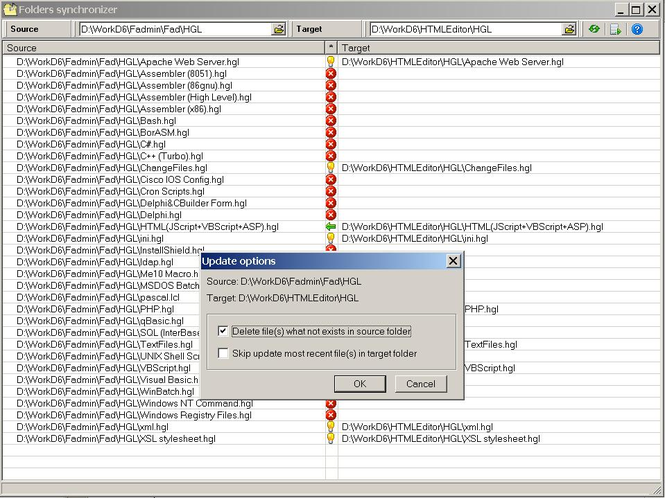Click target entry ini.hgl
Screen dimensions: 665x498
tap(415, 239)
